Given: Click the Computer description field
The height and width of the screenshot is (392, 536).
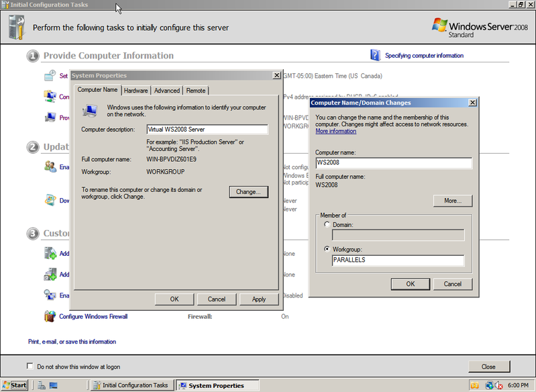Looking at the screenshot, I should 207,130.
